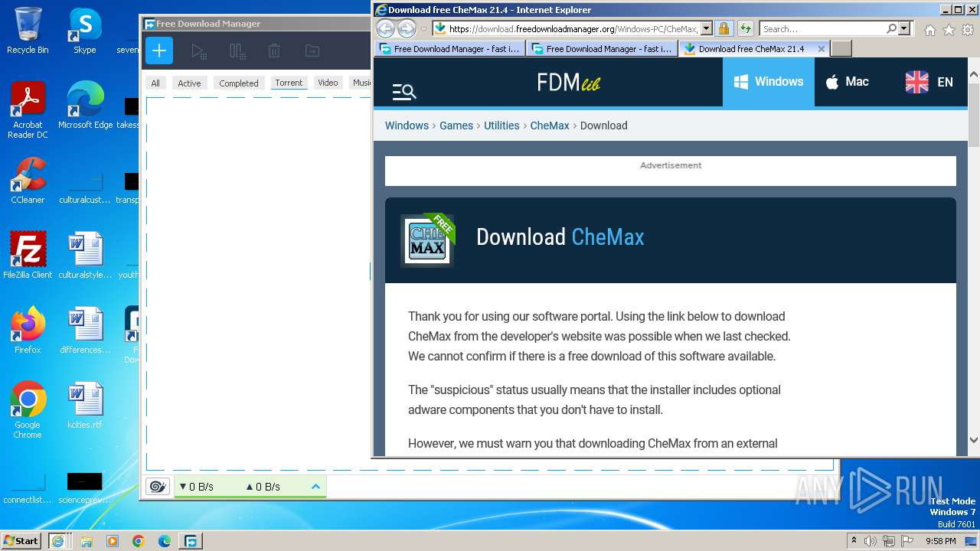Open Firefox desktop shortcut
Viewport: 980px width, 551px height.
click(28, 331)
